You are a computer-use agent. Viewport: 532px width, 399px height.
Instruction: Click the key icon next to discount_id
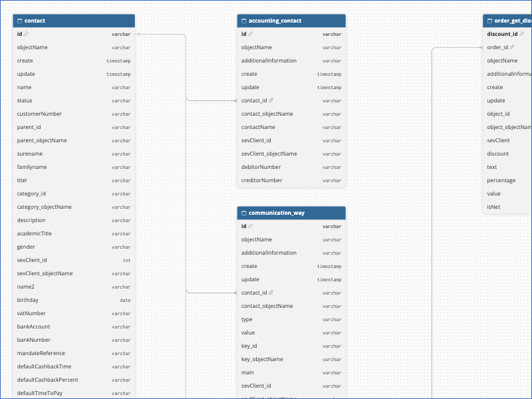click(522, 34)
